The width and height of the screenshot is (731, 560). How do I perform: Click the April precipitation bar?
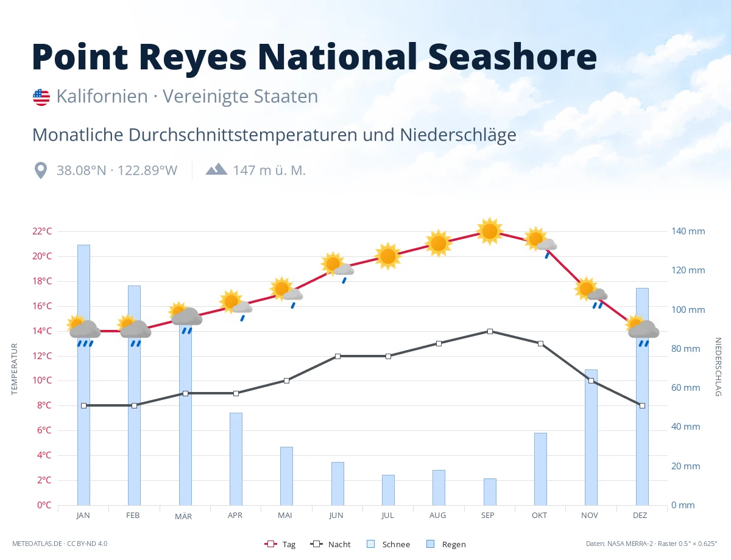pyautogui.click(x=236, y=459)
